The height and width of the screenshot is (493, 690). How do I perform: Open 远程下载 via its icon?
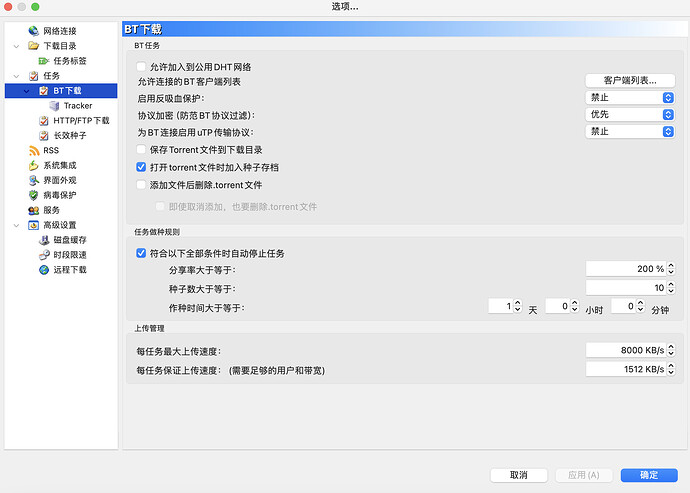44,270
